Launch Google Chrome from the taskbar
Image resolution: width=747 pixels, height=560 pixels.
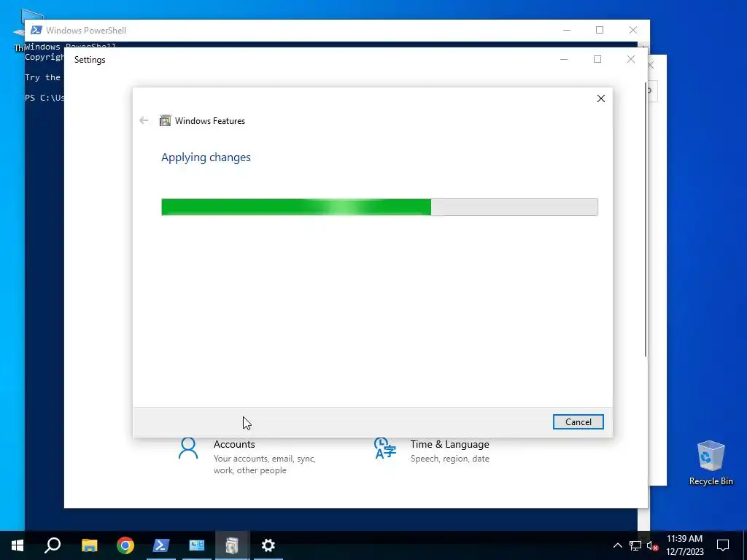coord(125,545)
